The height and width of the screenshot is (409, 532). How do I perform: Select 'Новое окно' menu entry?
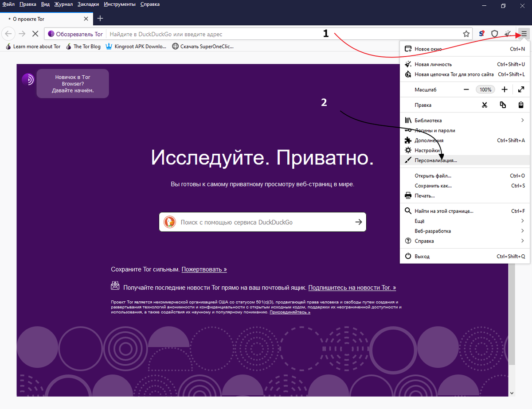point(465,49)
